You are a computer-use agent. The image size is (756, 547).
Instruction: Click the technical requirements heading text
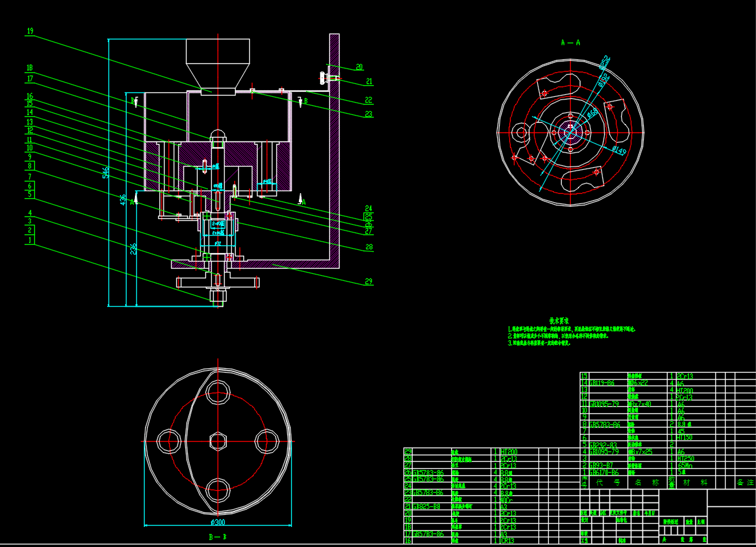[x=558, y=320]
